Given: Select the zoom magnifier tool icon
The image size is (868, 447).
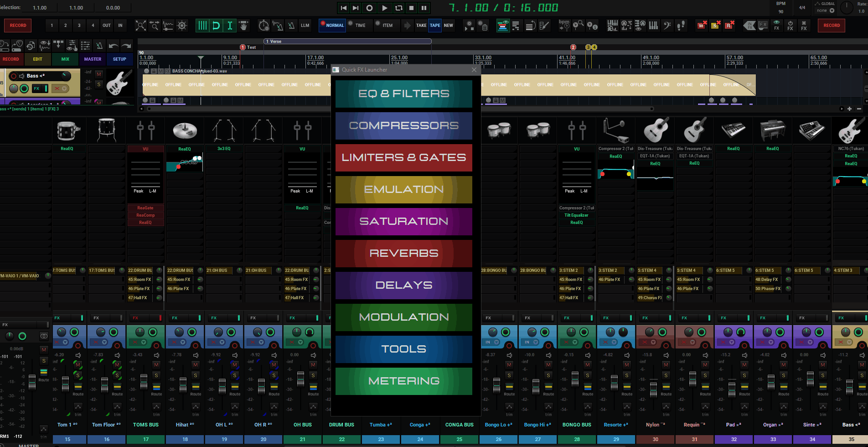Looking at the screenshot, I should 155,26.
